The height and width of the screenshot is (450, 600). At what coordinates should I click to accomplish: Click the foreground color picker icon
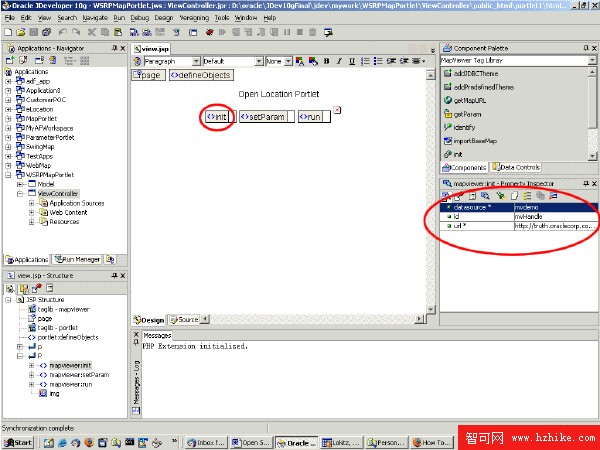(x=300, y=61)
